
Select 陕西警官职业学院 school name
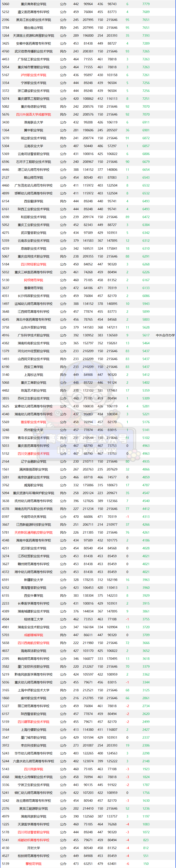pyautogui.click(x=33, y=714)
